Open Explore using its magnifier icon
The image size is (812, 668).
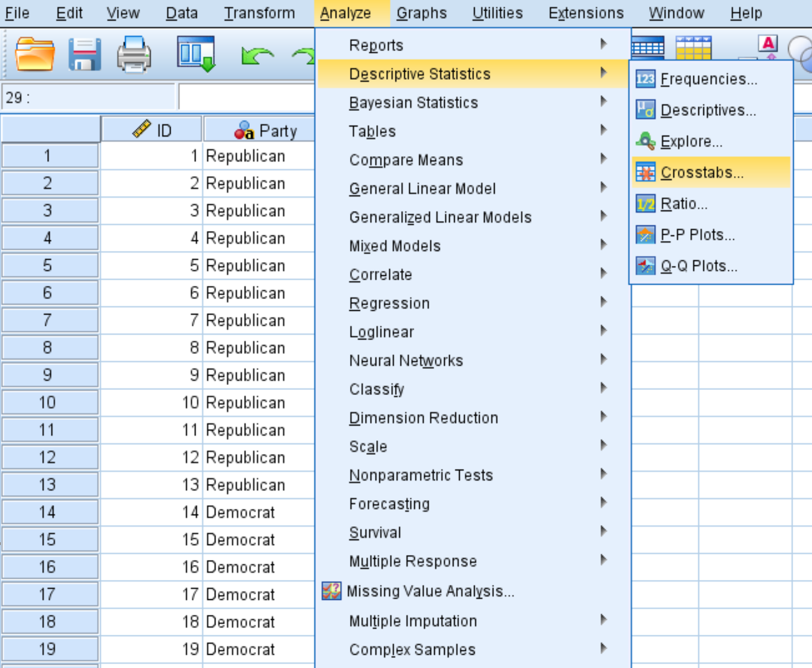pyautogui.click(x=645, y=141)
